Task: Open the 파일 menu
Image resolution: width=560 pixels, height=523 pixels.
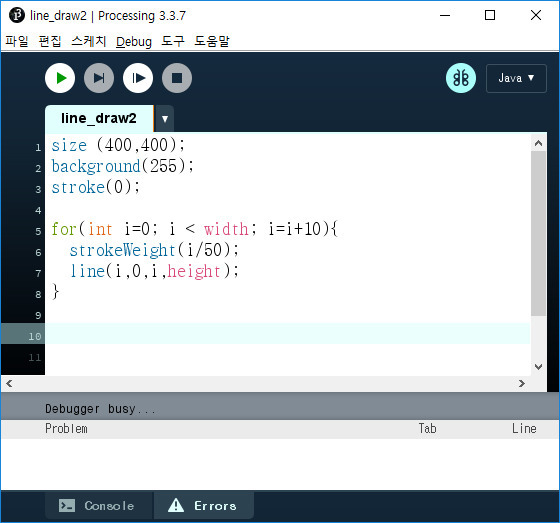Action: 17,41
